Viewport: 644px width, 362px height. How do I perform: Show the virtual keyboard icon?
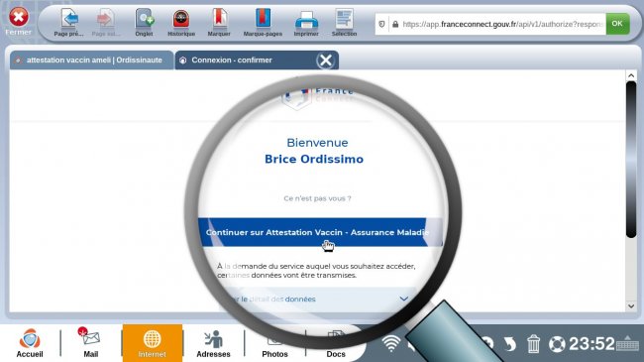627,343
